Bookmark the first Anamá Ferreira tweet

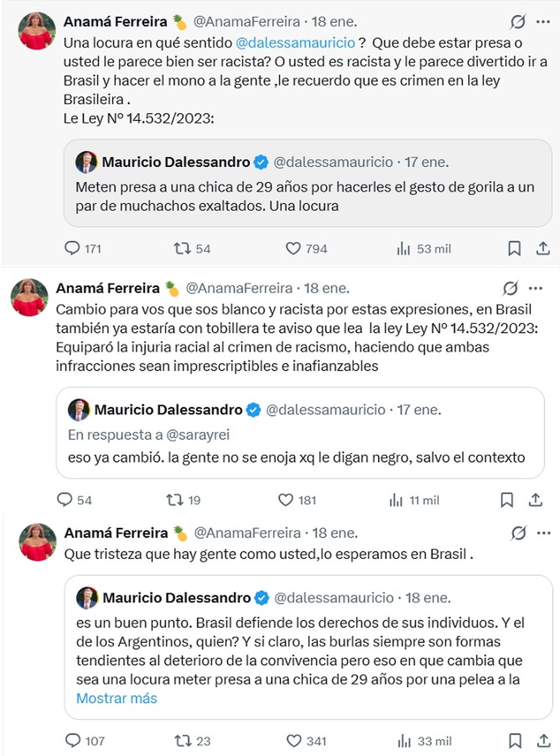tap(514, 248)
